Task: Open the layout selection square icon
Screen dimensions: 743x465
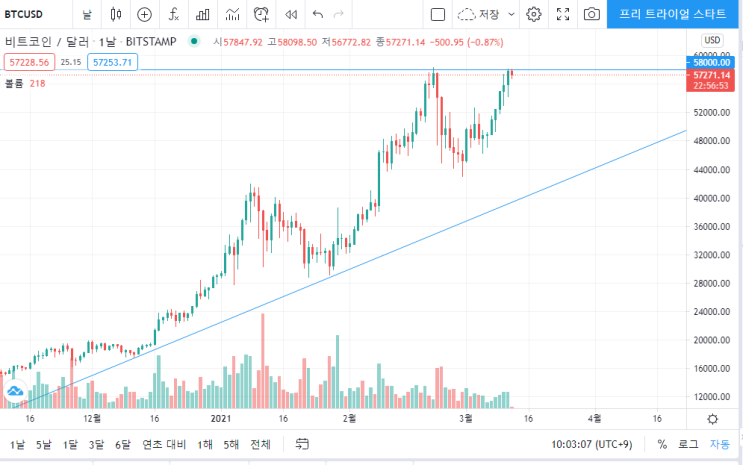Action: (438, 14)
